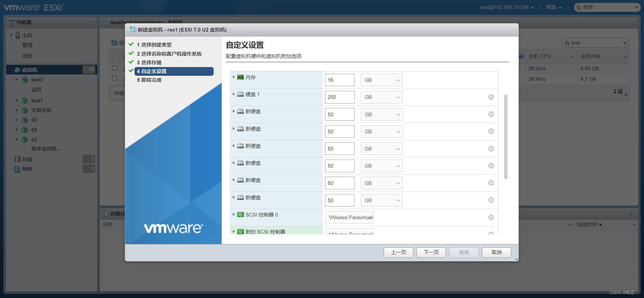Open 完成时间 column menu in tasks panel
Image resolution: width=644 pixels, height=298 pixels.
pos(634,225)
